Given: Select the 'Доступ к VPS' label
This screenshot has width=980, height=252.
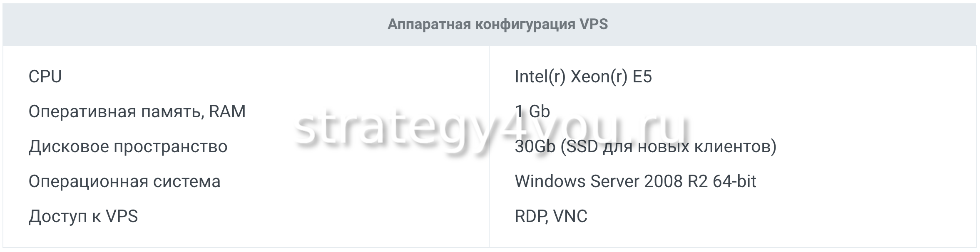Looking at the screenshot, I should (83, 216).
